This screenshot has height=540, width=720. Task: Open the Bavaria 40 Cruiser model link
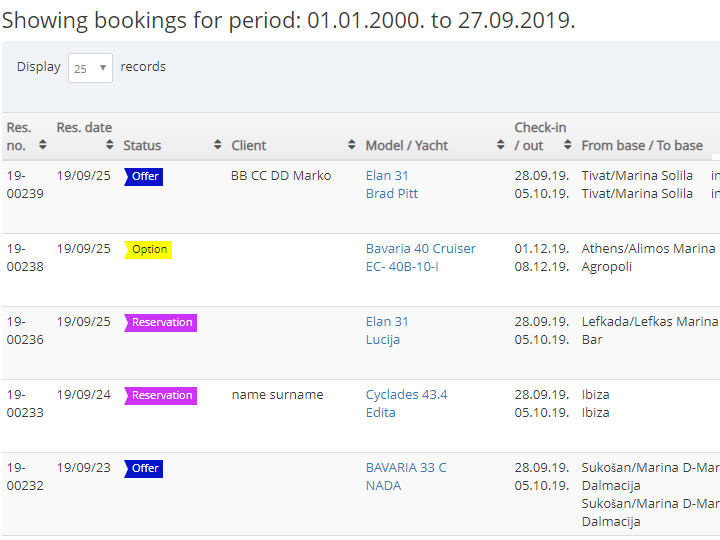pyautogui.click(x=420, y=249)
